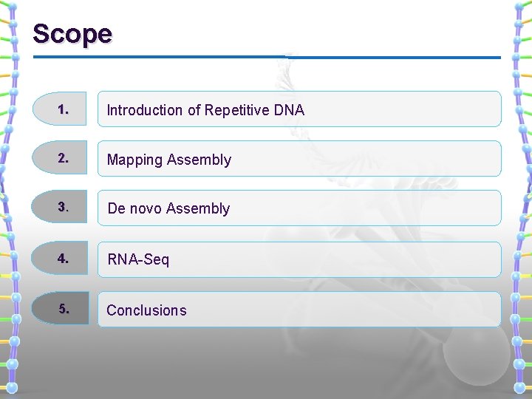Click the left DNA strand decoration
This screenshot has height=399, width=532.
click(10, 199)
